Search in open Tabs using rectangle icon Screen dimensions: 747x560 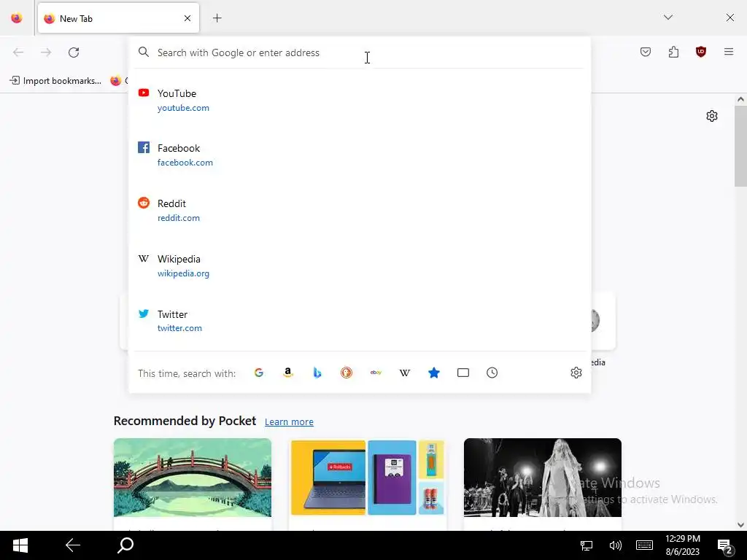point(463,373)
